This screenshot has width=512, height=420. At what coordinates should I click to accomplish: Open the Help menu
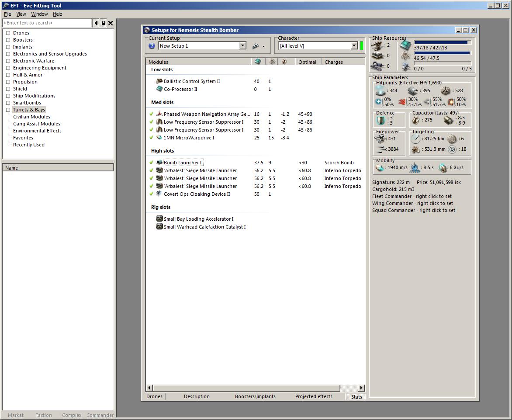(58, 14)
